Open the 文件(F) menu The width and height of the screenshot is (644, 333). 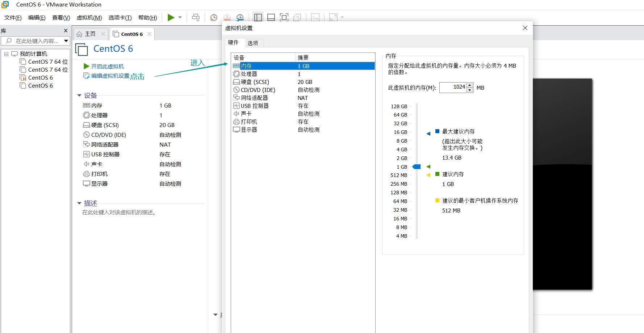point(13,17)
